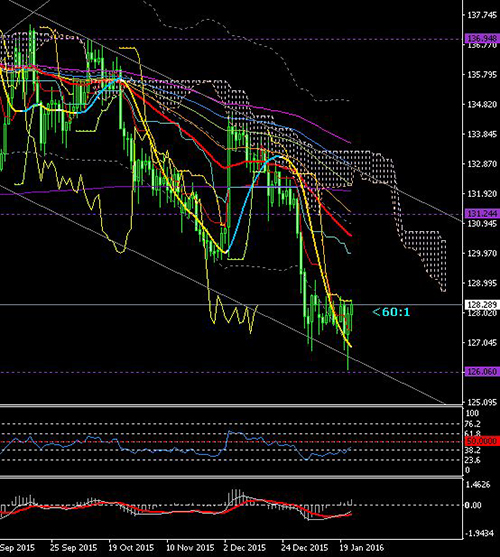Click the 25 Sep 2015 date label

click(73, 548)
